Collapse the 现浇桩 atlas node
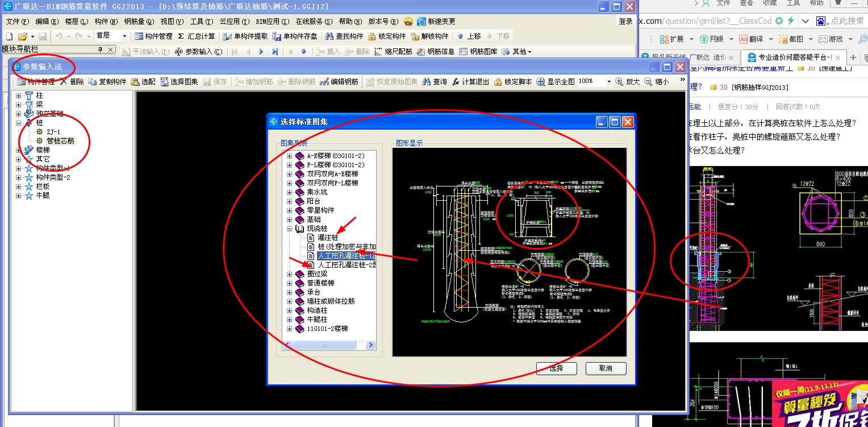Viewport: 868px width, 427px height. point(290,229)
